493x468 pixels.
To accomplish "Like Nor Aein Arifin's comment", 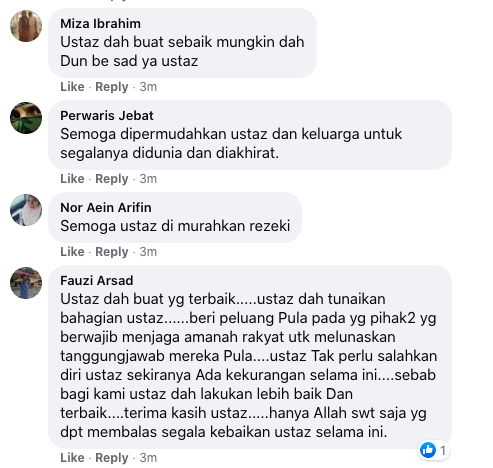I will point(72,252).
